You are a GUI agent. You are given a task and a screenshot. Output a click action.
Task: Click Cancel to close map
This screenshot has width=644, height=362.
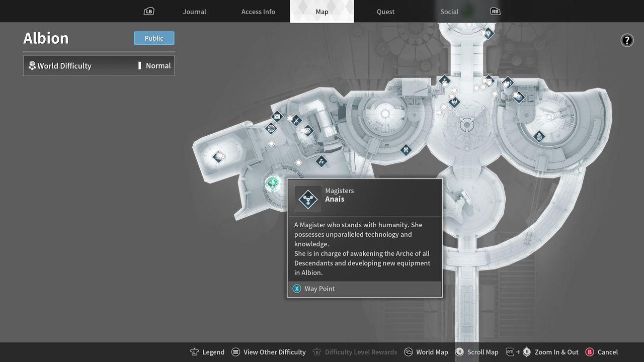(x=602, y=352)
